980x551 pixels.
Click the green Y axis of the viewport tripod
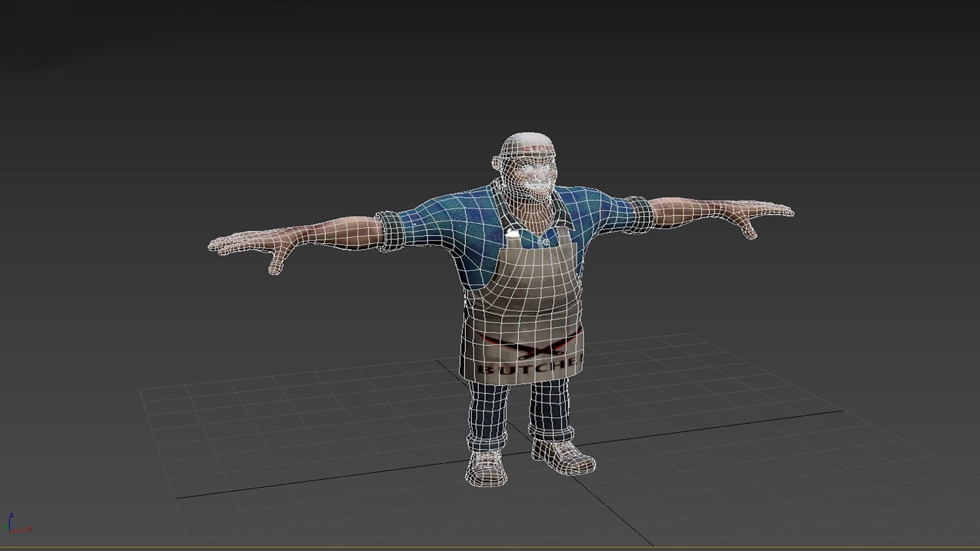click(6, 527)
